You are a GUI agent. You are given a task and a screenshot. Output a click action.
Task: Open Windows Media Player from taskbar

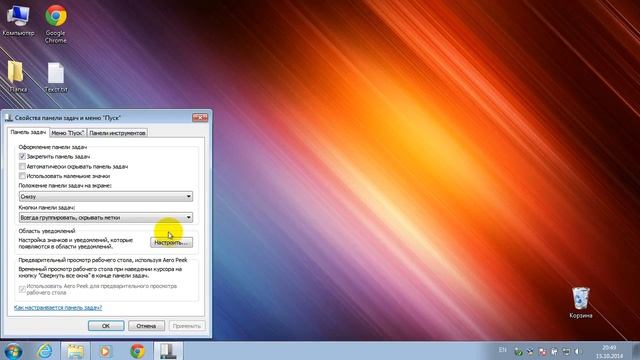point(105,351)
